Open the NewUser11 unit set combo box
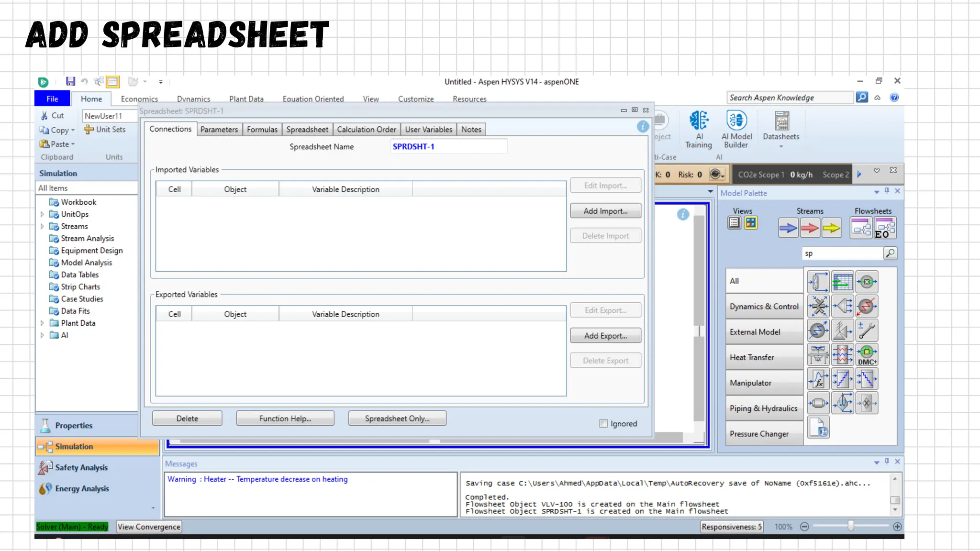Image resolution: width=980 pixels, height=551 pixels. coord(110,116)
